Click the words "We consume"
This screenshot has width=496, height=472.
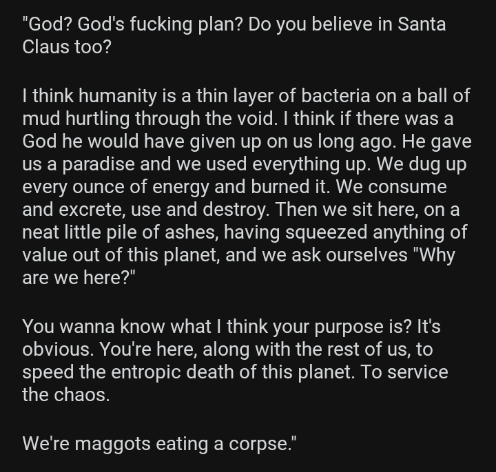[391, 187]
